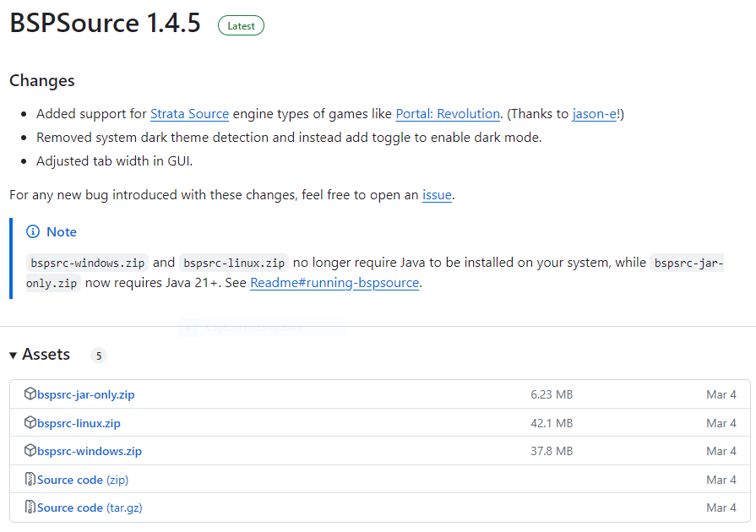
Task: Click the zip file icon beside Source code (tar.gz)
Action: (x=30, y=507)
